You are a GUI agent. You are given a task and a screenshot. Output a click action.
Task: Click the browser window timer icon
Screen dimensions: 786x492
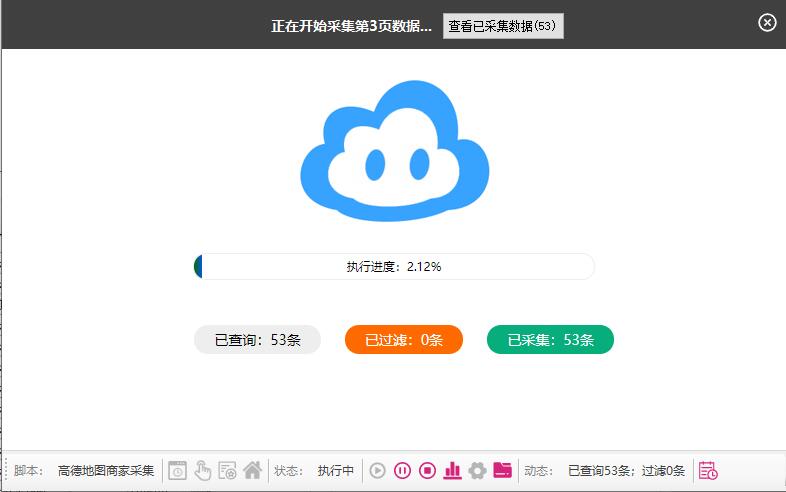tap(177, 470)
